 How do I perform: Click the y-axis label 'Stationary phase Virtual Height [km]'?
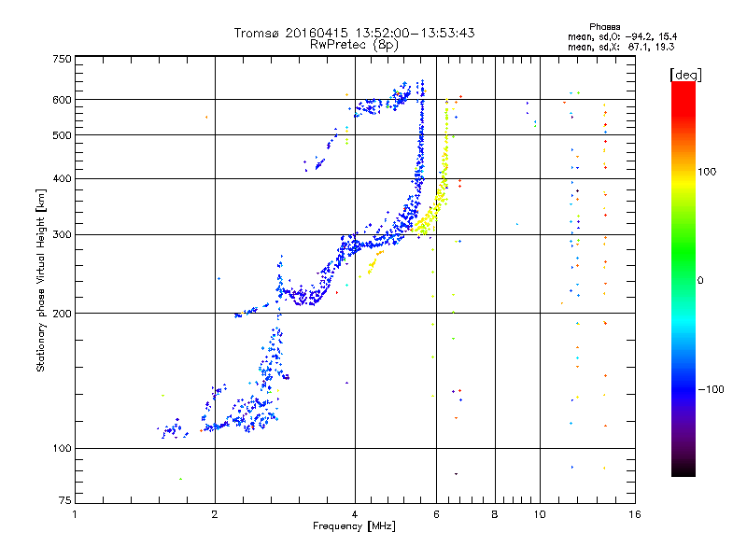tap(41, 280)
